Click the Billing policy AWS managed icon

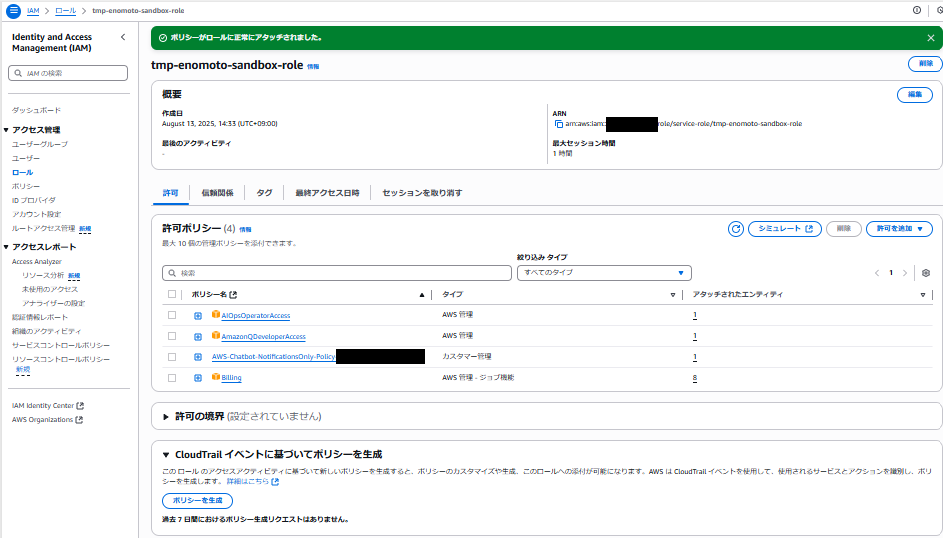[216, 377]
